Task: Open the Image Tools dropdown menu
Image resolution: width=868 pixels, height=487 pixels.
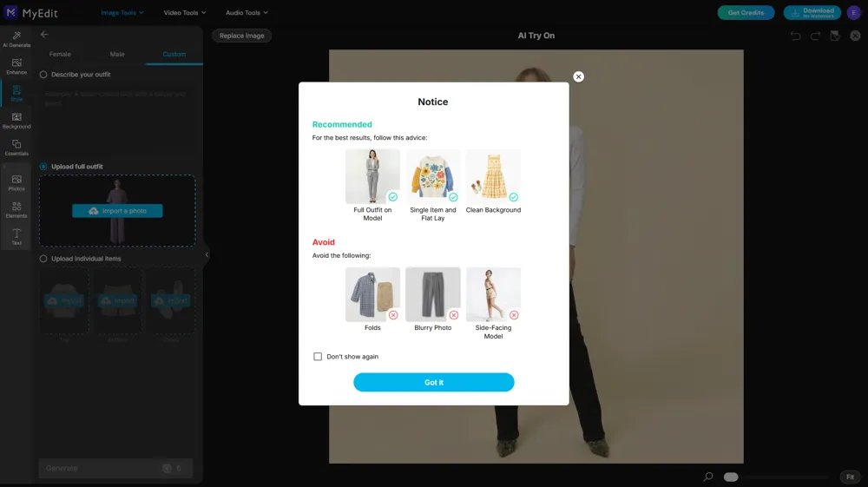Action: [x=122, y=13]
